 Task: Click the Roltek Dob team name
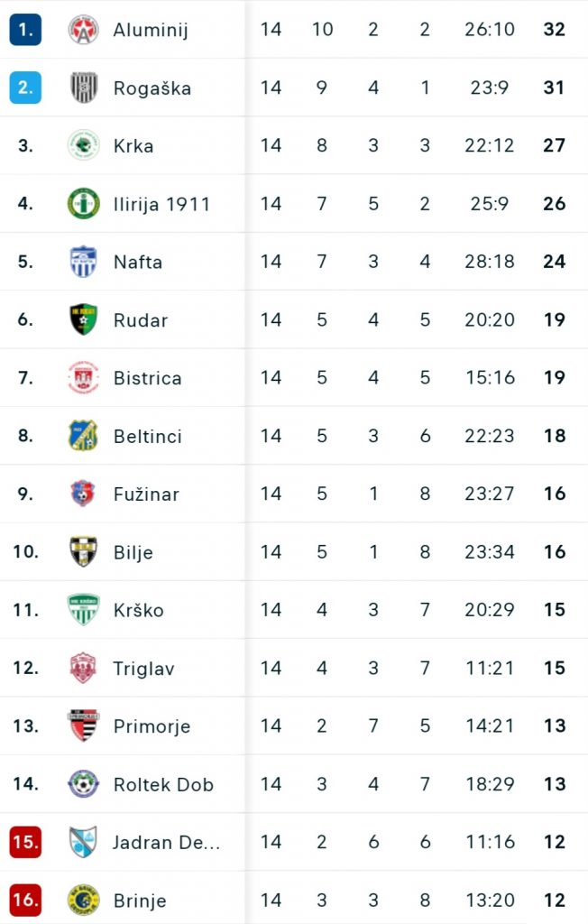coord(163,784)
